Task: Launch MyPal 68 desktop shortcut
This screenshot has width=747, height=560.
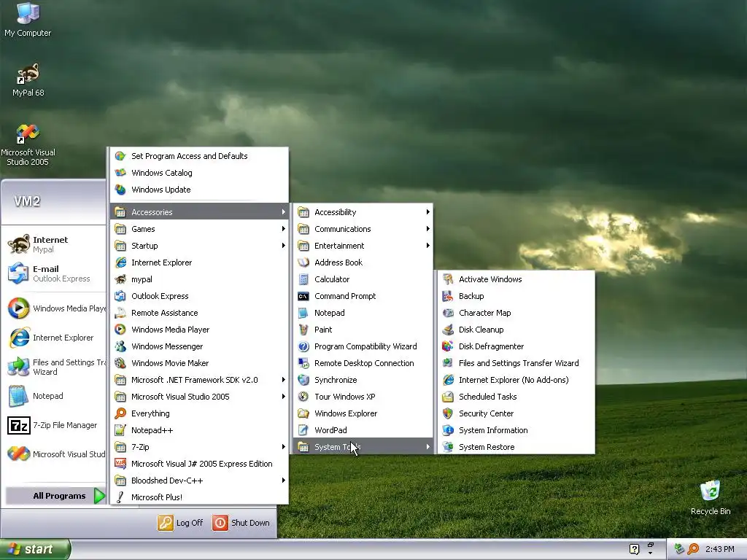Action: [x=28, y=79]
